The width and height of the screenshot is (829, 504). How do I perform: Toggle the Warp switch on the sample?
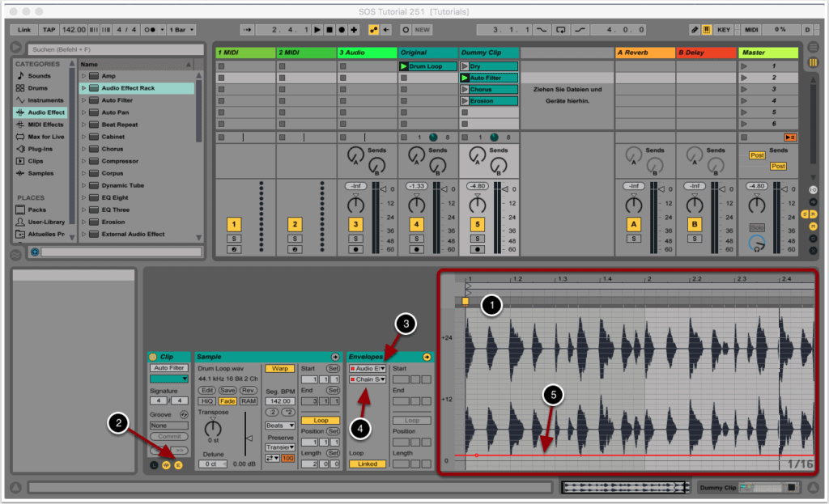(279, 368)
